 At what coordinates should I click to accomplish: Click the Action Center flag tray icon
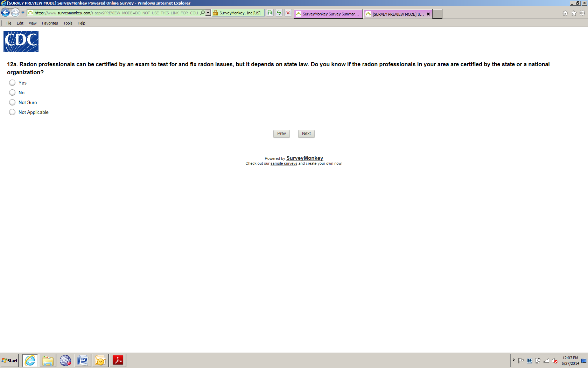[x=521, y=361]
